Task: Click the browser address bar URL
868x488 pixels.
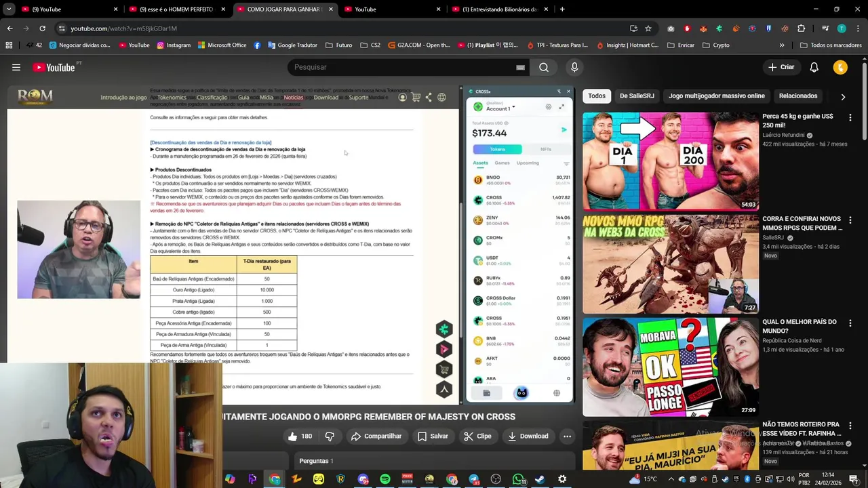Action: click(123, 28)
